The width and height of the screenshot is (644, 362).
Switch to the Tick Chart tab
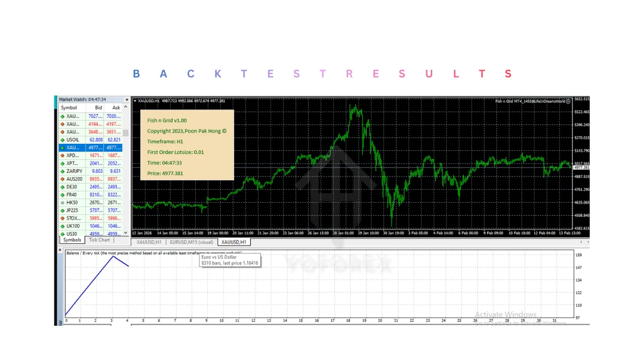[x=99, y=240]
